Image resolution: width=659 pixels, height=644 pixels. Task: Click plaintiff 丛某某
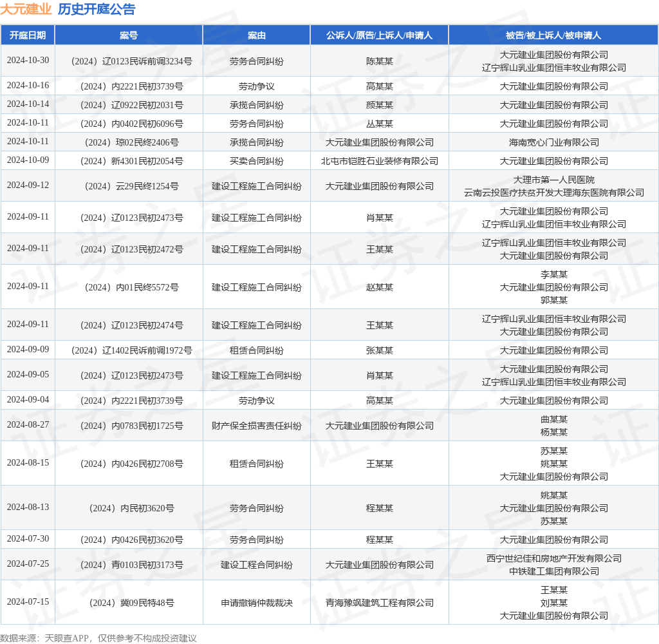tap(380, 124)
